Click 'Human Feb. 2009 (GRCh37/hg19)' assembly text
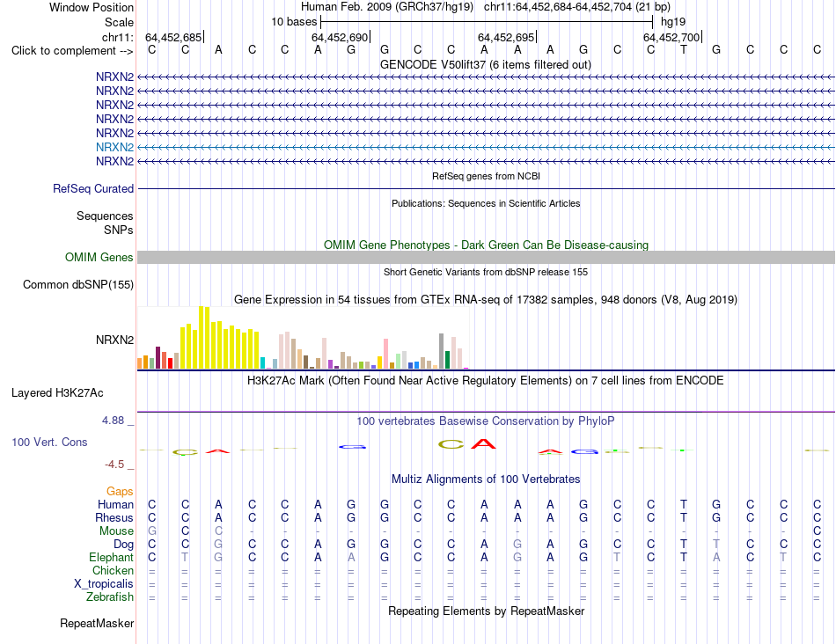 coord(387,7)
